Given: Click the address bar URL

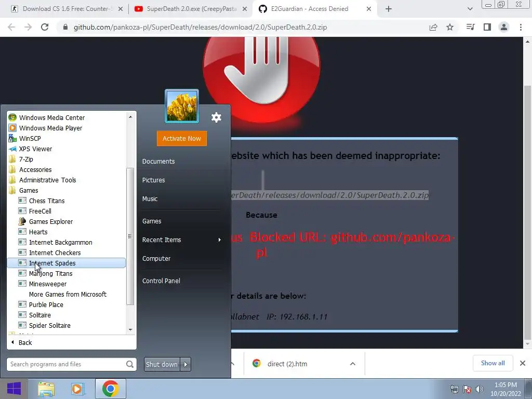Looking at the screenshot, I should 200,27.
